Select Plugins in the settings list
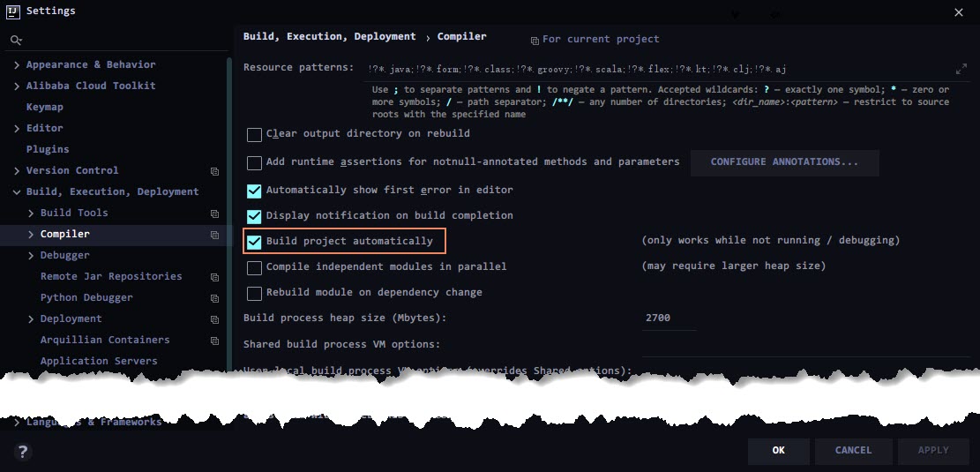 point(48,149)
